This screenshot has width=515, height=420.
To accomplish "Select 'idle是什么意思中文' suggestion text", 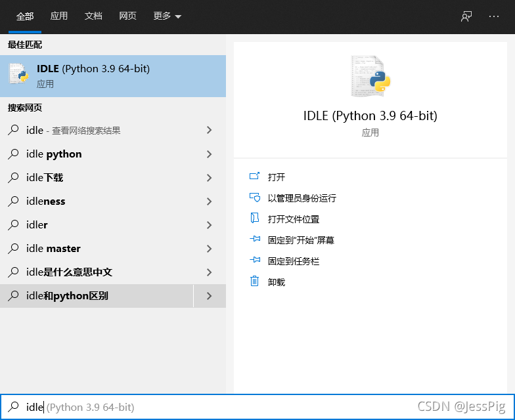I will click(70, 272).
